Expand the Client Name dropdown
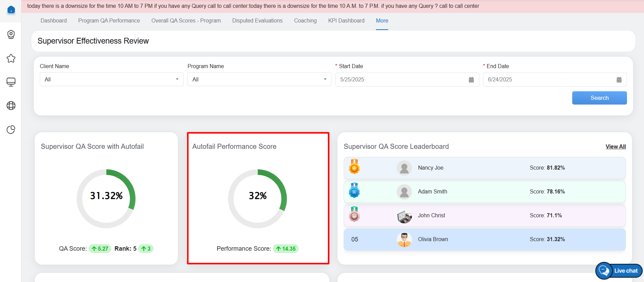Screen dimensions: 644x282 [x=112, y=79]
